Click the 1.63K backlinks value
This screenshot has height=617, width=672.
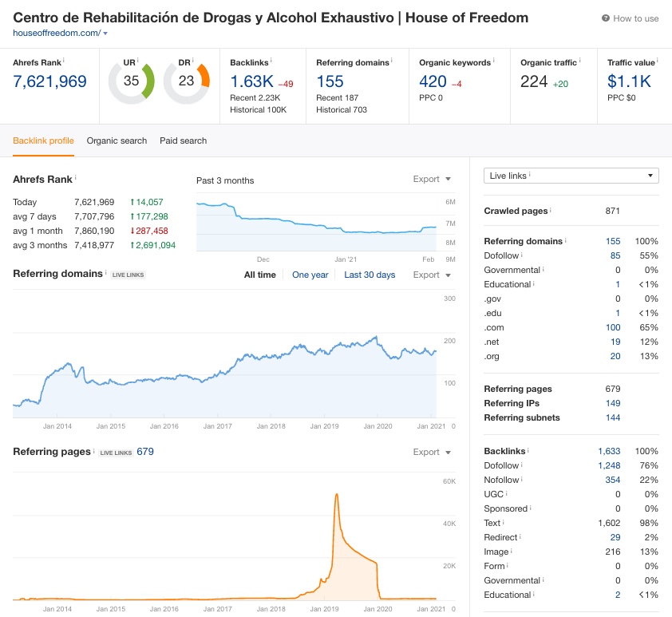pos(251,81)
